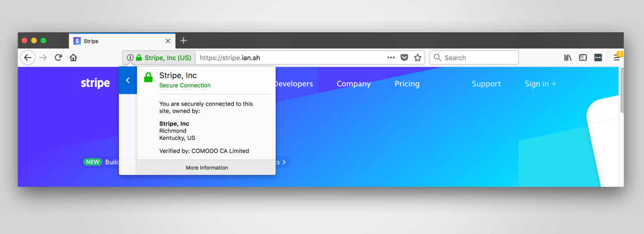Open the Company nav item

pos(353,84)
